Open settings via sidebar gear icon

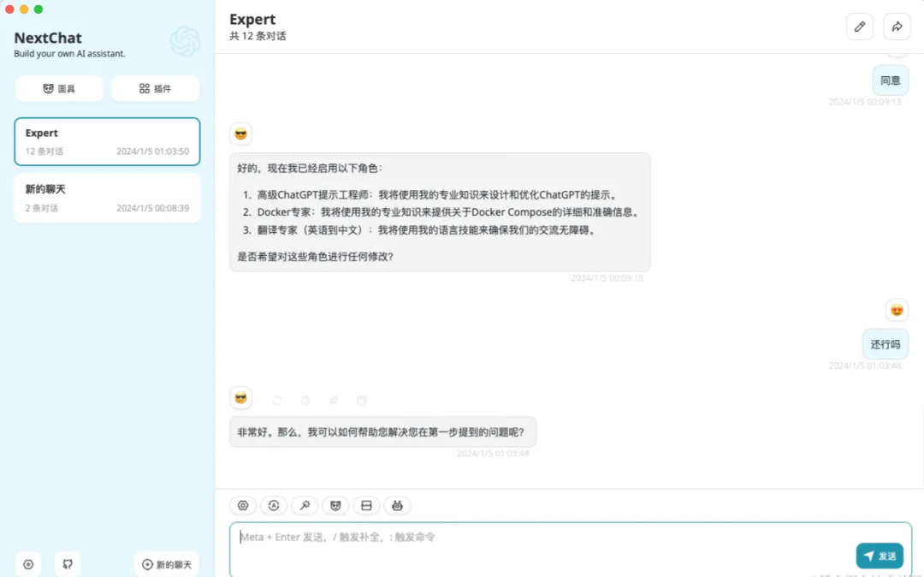[28, 564]
